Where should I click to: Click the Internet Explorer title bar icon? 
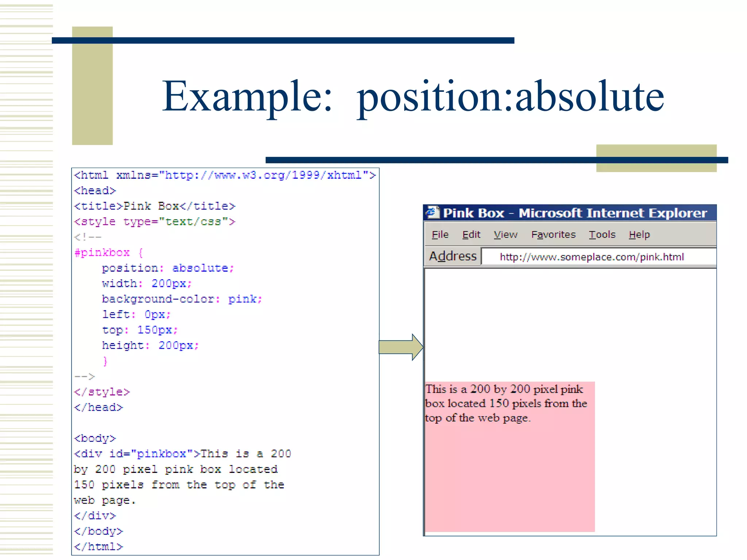point(433,213)
